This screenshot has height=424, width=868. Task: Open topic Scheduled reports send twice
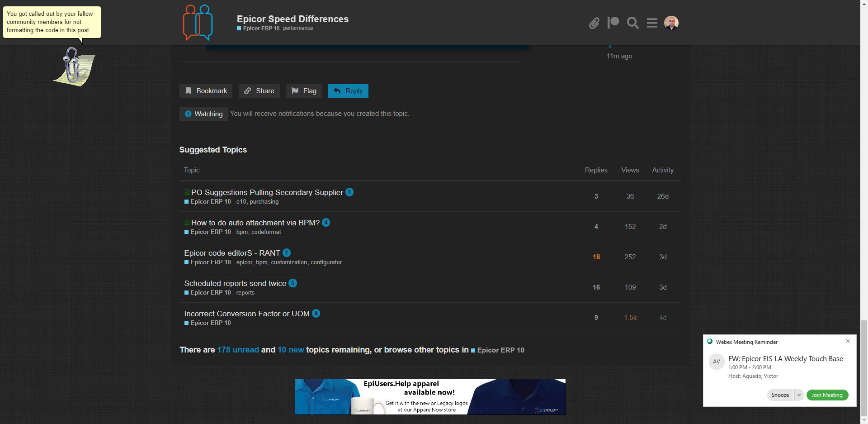[x=235, y=283]
